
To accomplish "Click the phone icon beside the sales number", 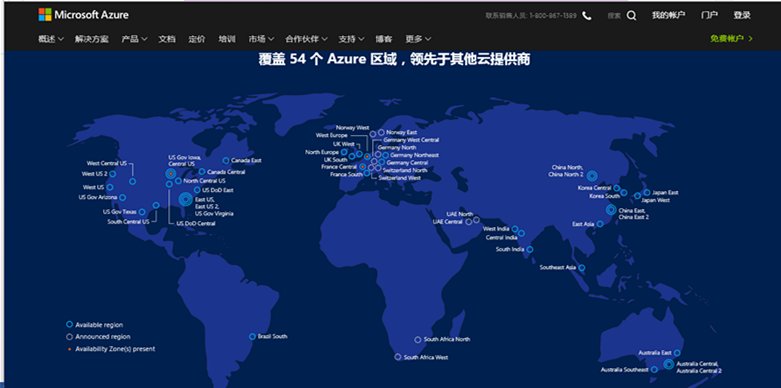I will tap(587, 15).
